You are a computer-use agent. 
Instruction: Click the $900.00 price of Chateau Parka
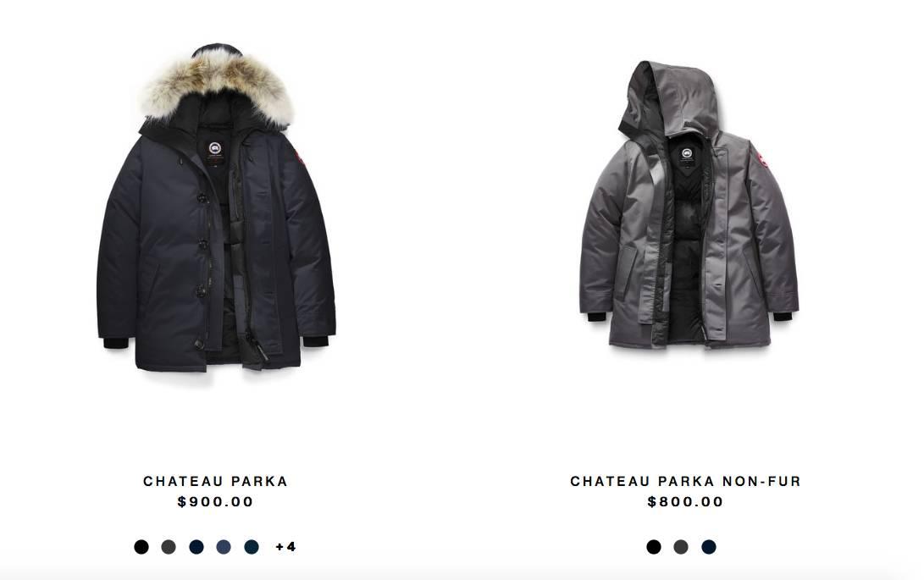pyautogui.click(x=216, y=502)
